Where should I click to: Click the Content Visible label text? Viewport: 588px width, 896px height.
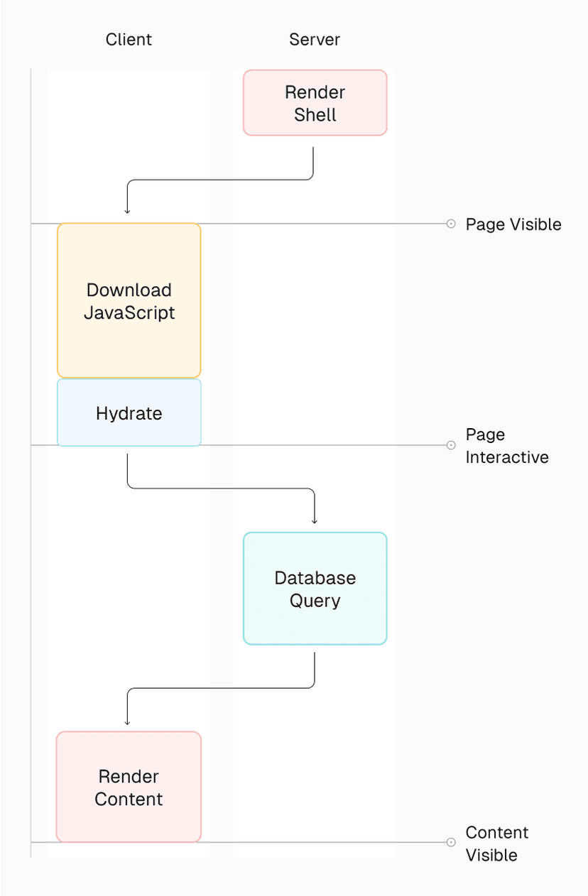(x=496, y=843)
